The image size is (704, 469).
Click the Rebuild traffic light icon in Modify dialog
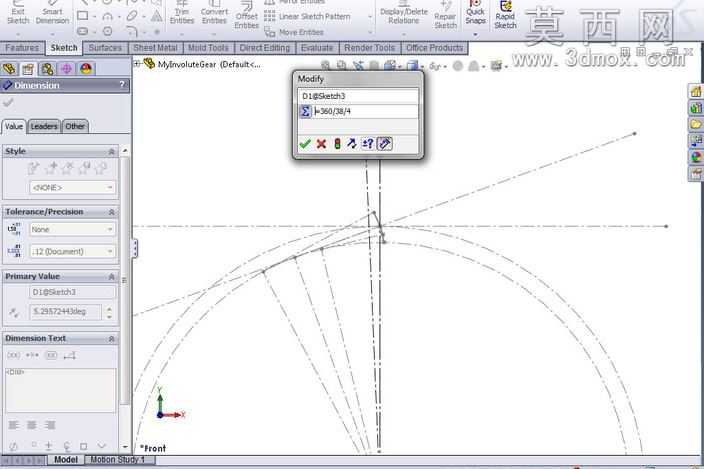click(337, 144)
